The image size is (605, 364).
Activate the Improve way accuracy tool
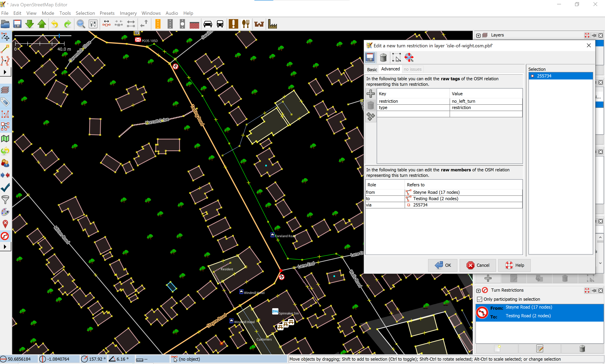tap(5, 61)
